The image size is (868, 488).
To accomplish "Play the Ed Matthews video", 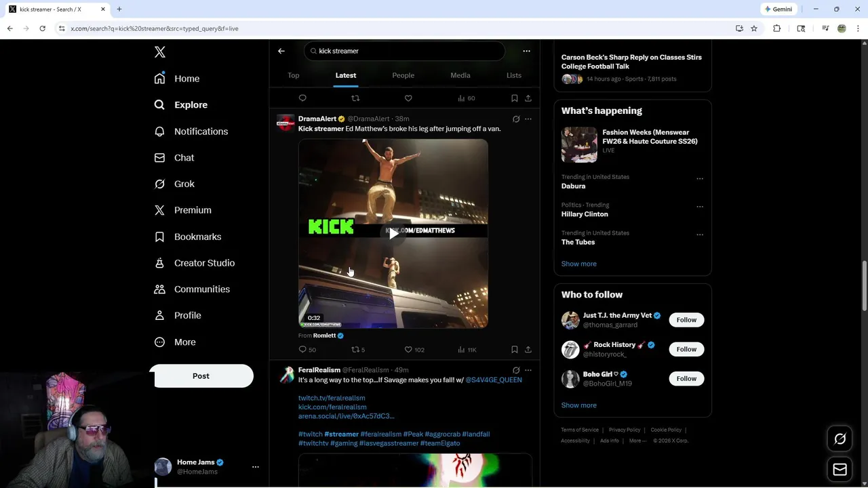I will click(x=393, y=234).
